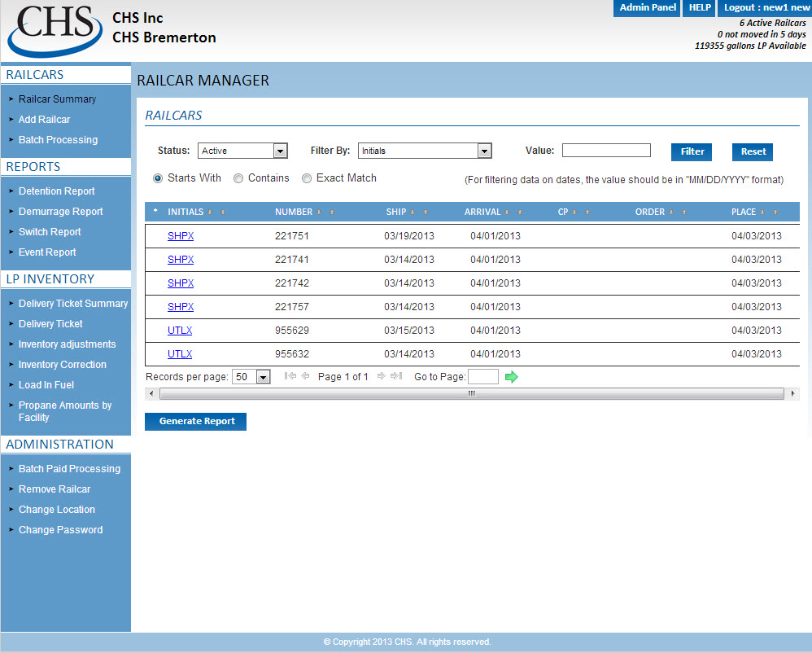The height and width of the screenshot is (653, 812).
Task: Click Generate Report button
Action: coord(196,421)
